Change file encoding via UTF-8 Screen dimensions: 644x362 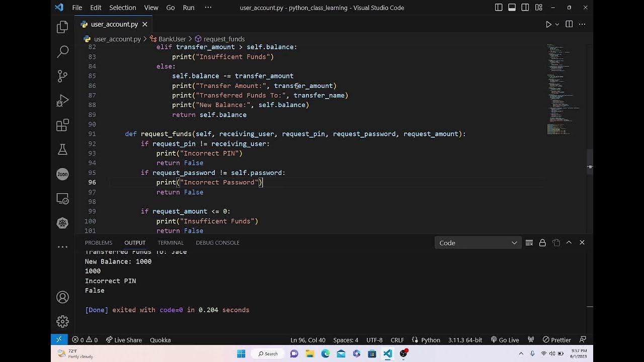[x=374, y=340]
